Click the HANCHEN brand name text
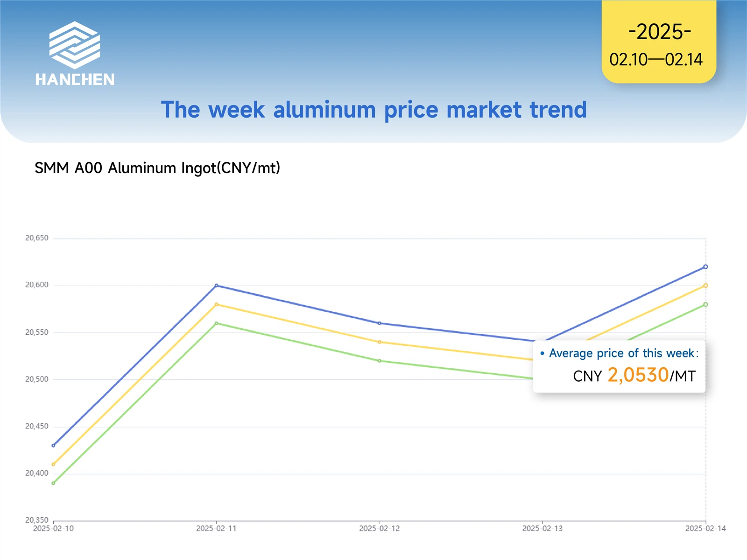747x560 pixels. tap(75, 80)
